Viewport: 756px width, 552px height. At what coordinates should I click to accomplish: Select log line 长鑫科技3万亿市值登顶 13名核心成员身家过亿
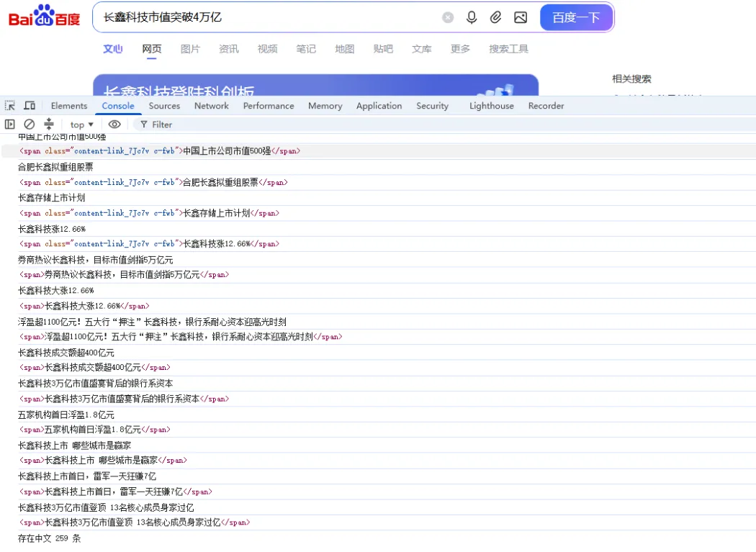106,507
